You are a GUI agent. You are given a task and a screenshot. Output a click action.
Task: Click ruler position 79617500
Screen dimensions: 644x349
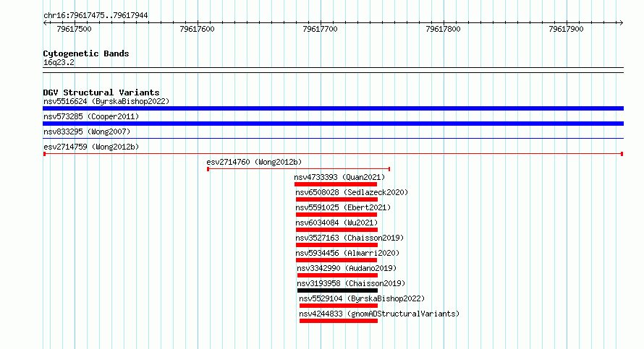click(74, 29)
